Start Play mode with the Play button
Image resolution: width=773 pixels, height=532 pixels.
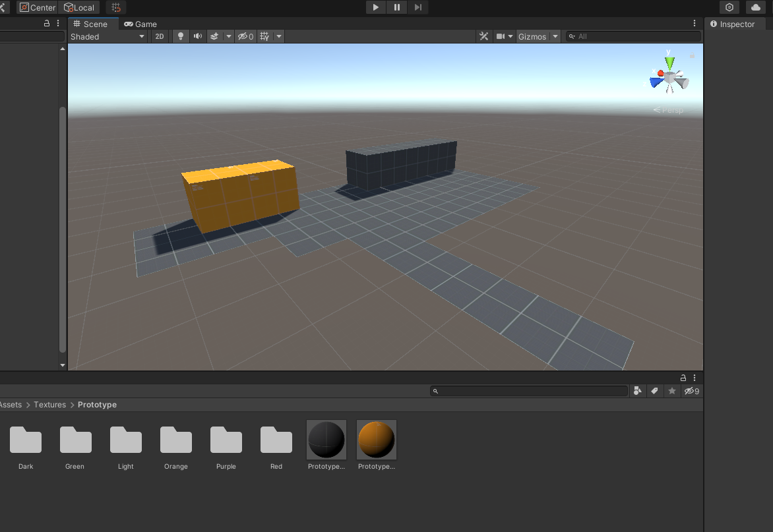point(376,7)
